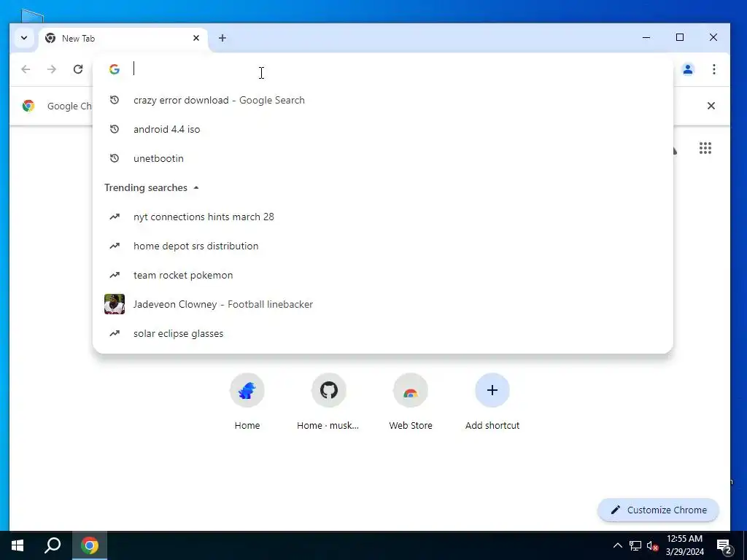Click the browser back arrow
747x560 pixels.
pyautogui.click(x=26, y=69)
